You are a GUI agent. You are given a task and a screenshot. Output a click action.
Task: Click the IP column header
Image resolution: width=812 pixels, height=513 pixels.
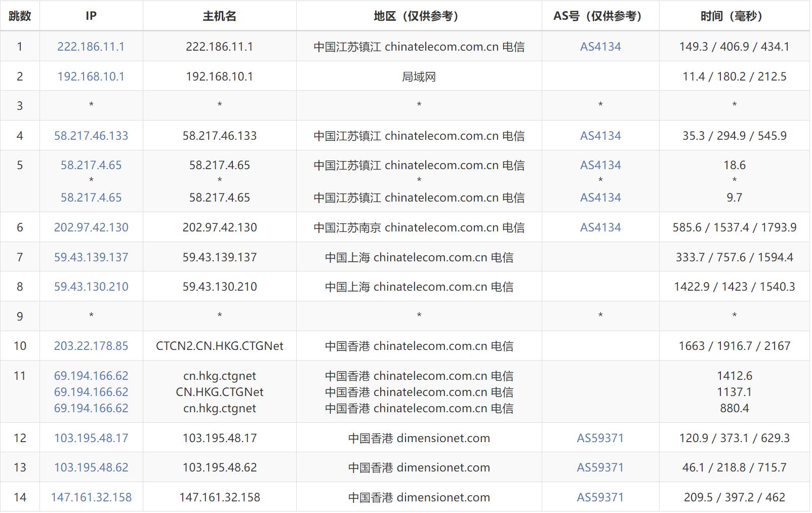click(x=91, y=16)
